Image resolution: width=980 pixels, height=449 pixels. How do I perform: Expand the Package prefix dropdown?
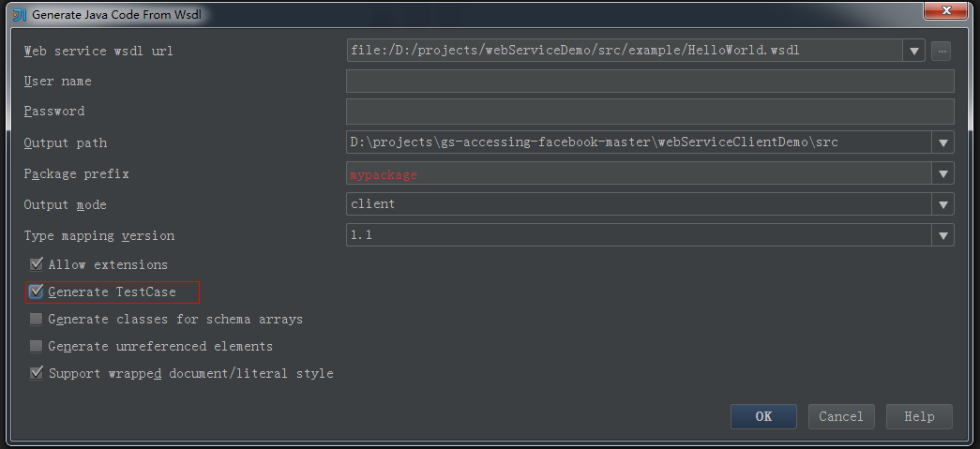point(942,173)
